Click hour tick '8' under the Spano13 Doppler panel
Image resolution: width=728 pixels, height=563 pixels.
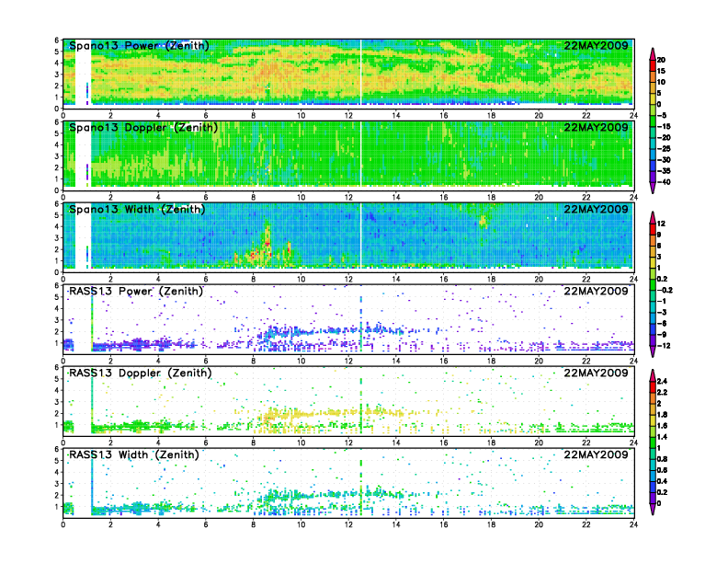[x=254, y=198]
